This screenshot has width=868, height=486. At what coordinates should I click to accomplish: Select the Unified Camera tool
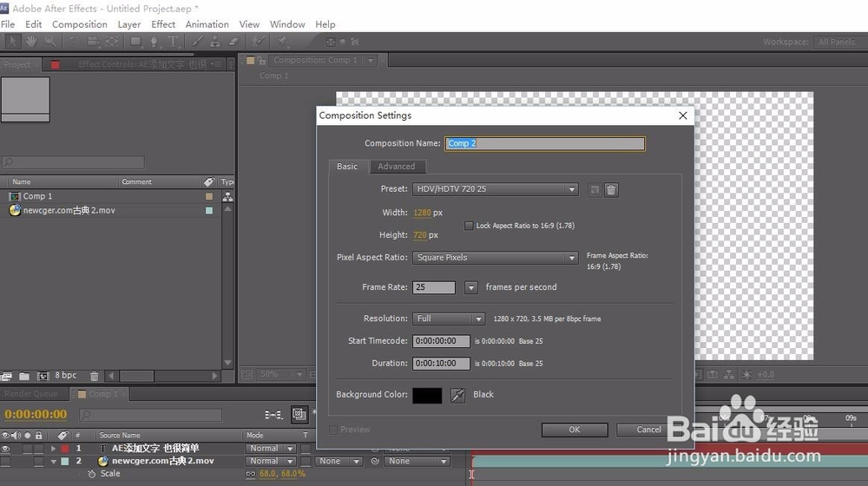(x=93, y=41)
